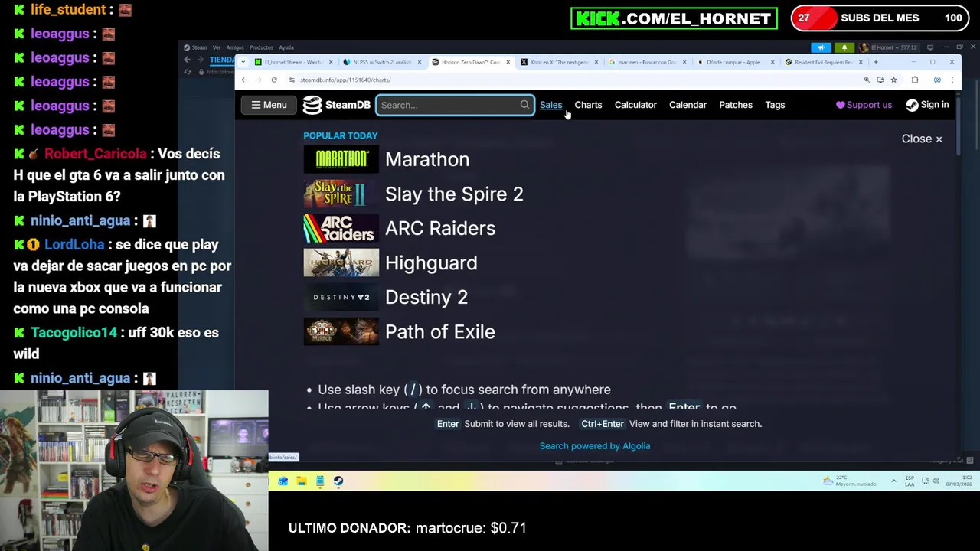Click the ARC Raiders thumbnail
The height and width of the screenshot is (551, 980).
pyautogui.click(x=341, y=228)
